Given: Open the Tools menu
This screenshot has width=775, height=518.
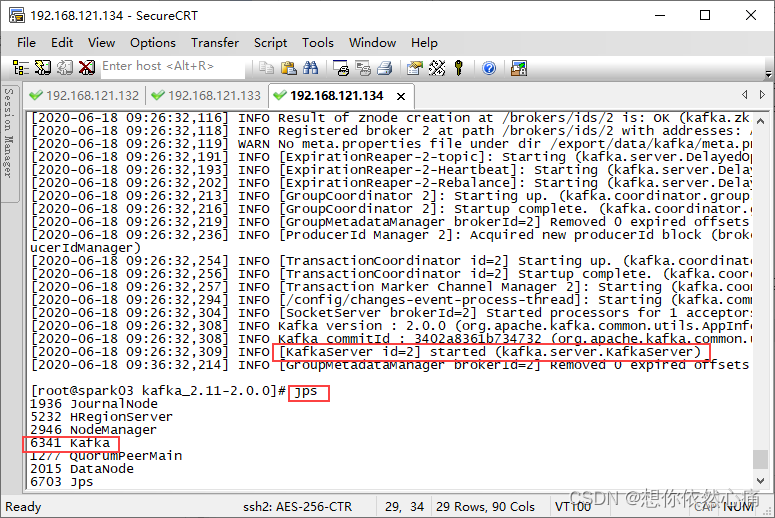Looking at the screenshot, I should [x=318, y=43].
